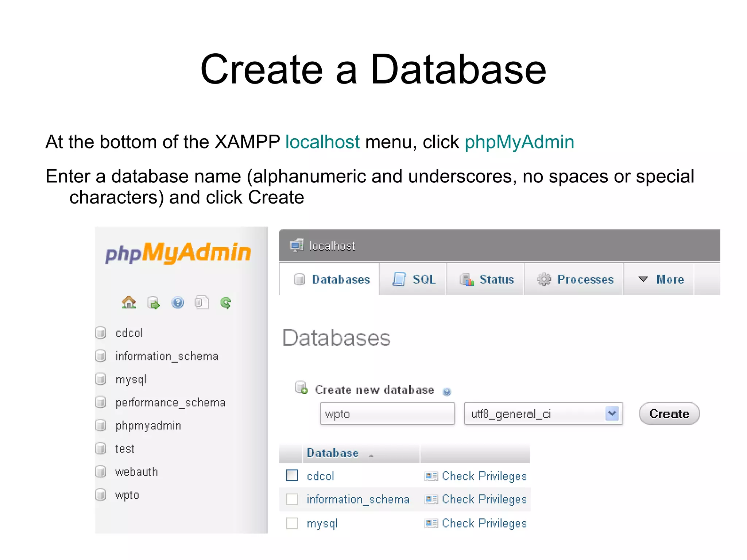Viewport: 747px width, 560px height.
Task: Click the server icon next to localhost
Action: tap(297, 245)
